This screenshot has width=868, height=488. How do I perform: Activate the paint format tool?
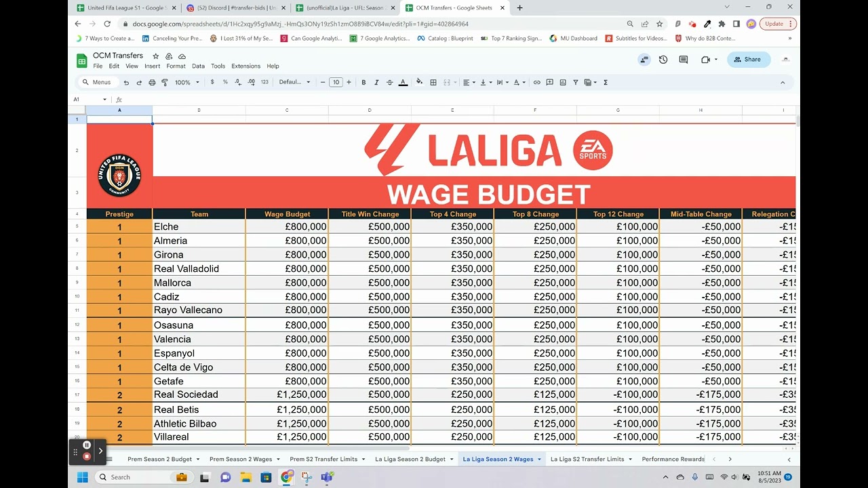click(x=165, y=83)
